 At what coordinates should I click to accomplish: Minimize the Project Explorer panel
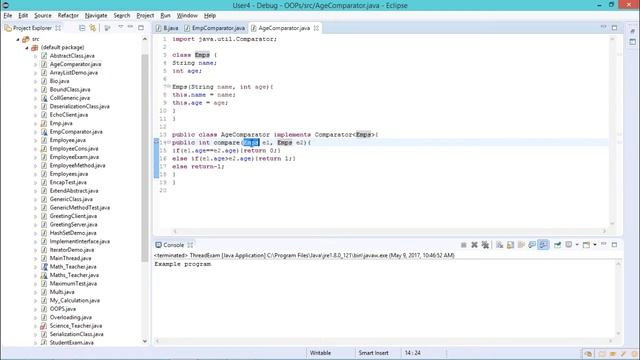click(x=130, y=27)
